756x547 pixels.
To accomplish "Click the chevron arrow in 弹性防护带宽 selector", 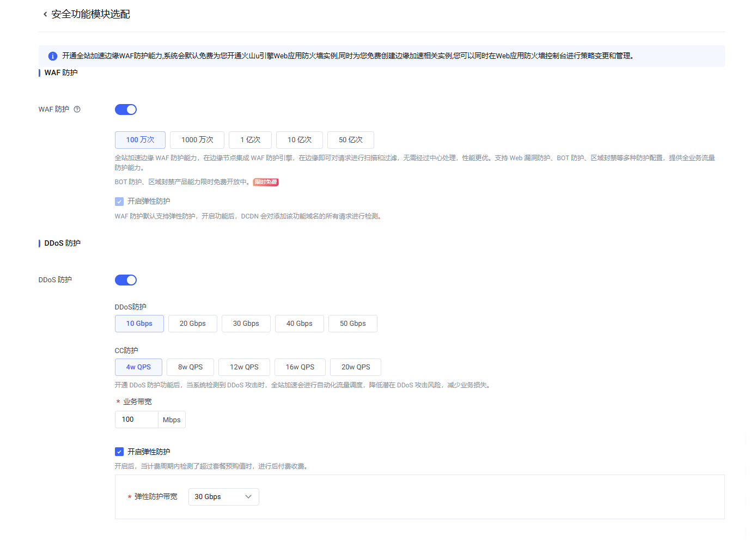I will [x=248, y=497].
